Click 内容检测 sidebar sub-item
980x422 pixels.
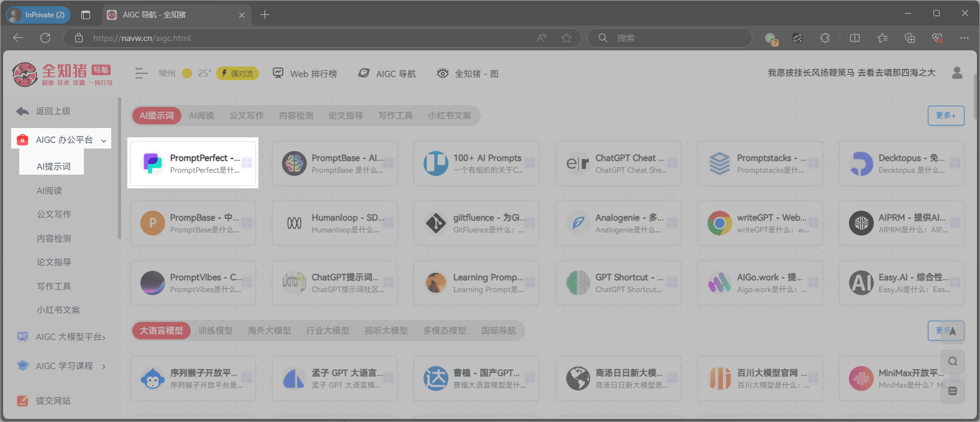pyautogui.click(x=54, y=239)
